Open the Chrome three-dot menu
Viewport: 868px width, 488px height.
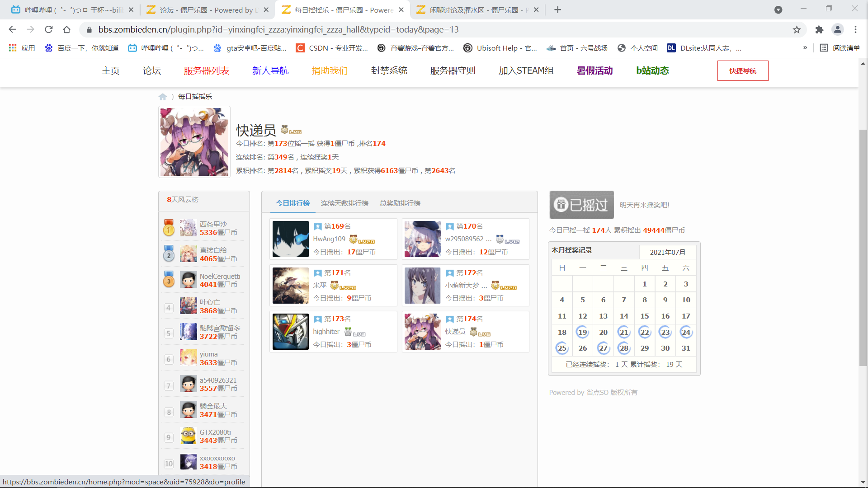pos(855,30)
